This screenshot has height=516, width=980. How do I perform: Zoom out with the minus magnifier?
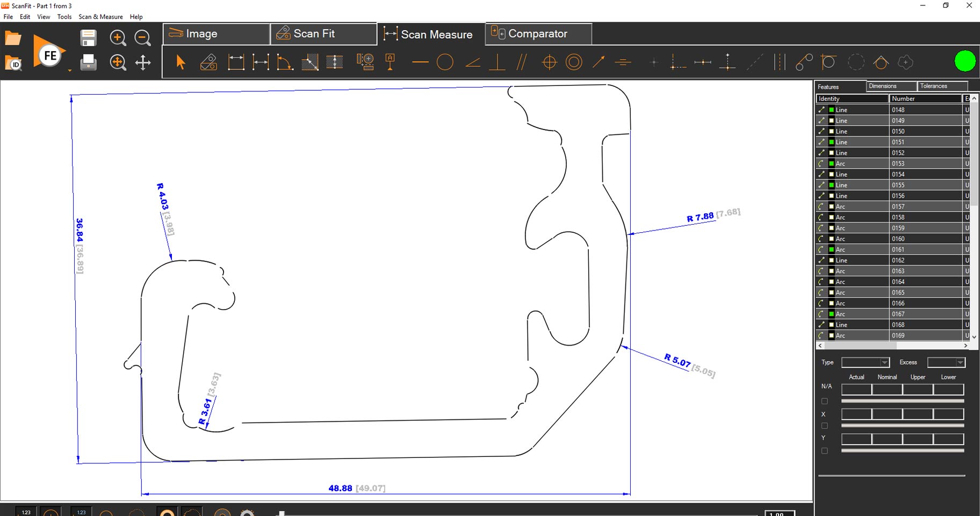[x=142, y=38]
